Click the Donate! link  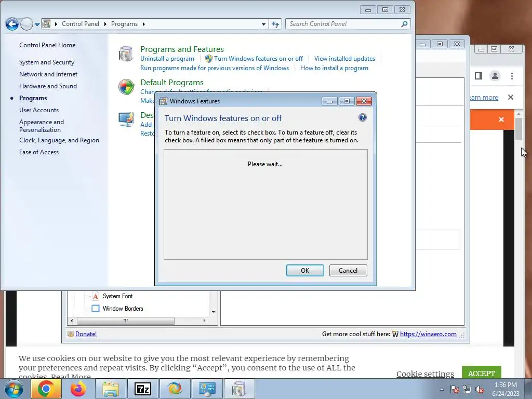click(86, 334)
